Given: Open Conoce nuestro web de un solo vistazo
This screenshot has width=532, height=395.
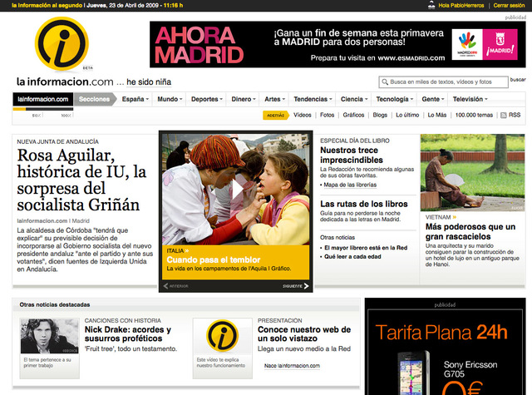Looking at the screenshot, I should tap(304, 334).
